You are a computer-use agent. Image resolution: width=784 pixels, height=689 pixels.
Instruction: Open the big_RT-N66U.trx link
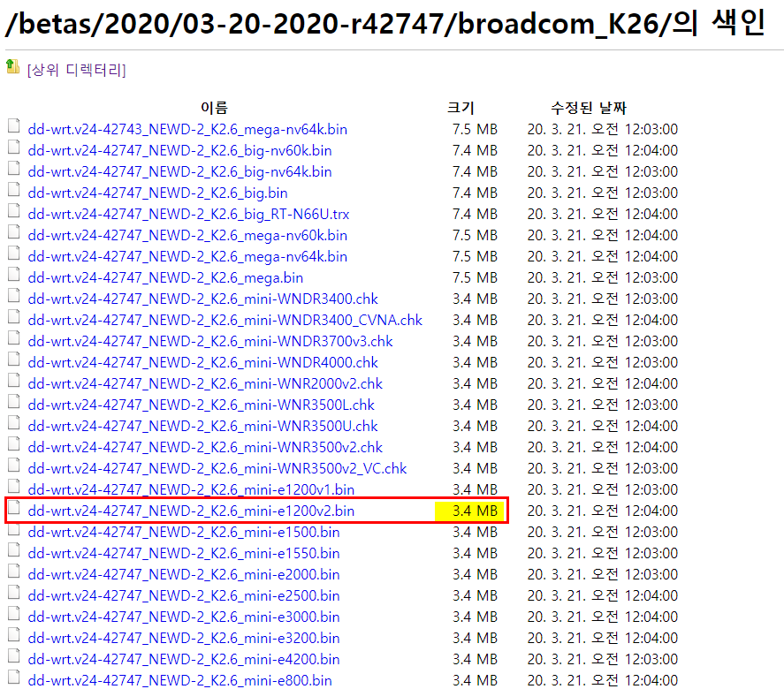tap(188, 215)
